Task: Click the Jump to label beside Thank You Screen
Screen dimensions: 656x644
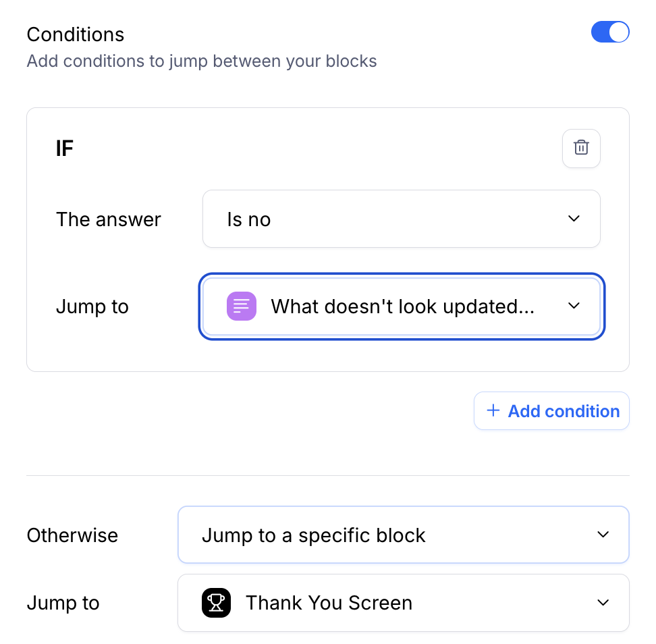Action: point(63,603)
